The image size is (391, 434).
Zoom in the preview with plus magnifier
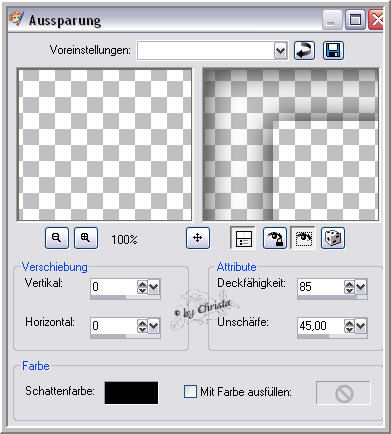click(x=86, y=238)
